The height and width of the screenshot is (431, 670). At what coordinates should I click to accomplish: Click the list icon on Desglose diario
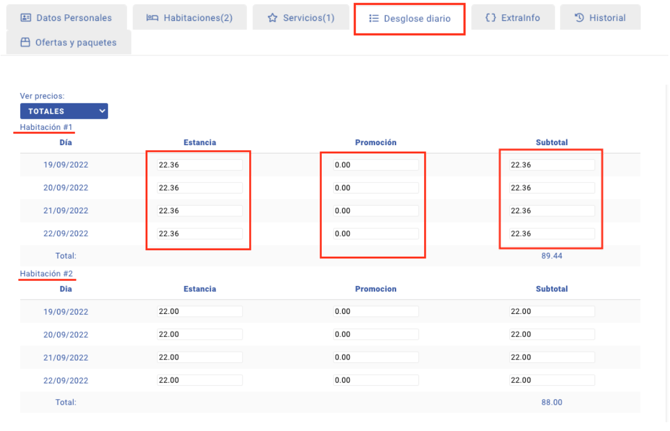(x=373, y=18)
